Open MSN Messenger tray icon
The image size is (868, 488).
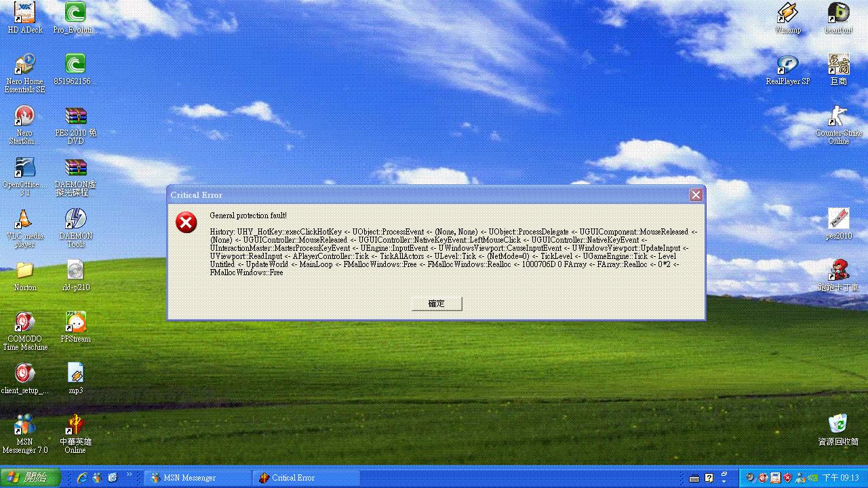pos(800,478)
